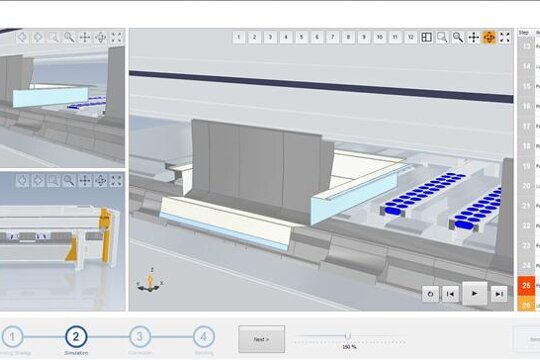Viewport: 540px width, 360px height.
Task: Select view preset 5 in main viewport
Action: pyautogui.click(x=301, y=37)
